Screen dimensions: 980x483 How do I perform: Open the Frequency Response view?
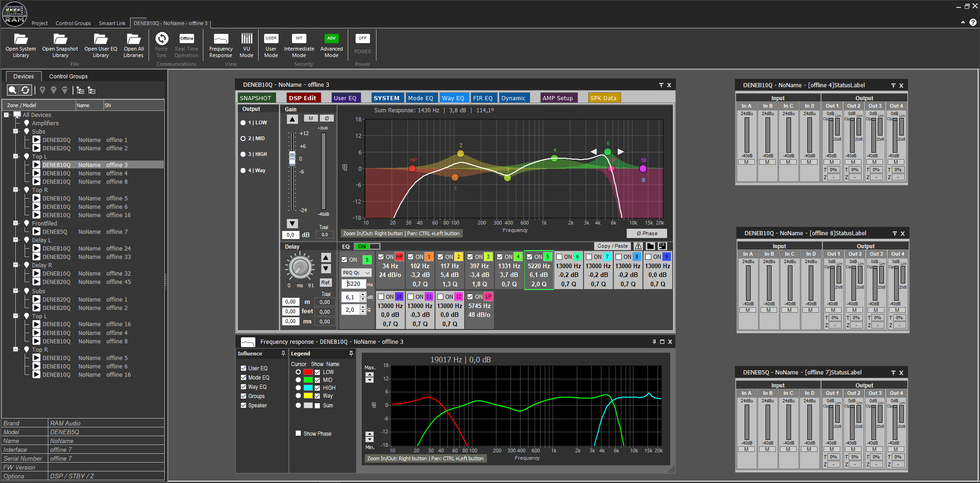point(221,45)
